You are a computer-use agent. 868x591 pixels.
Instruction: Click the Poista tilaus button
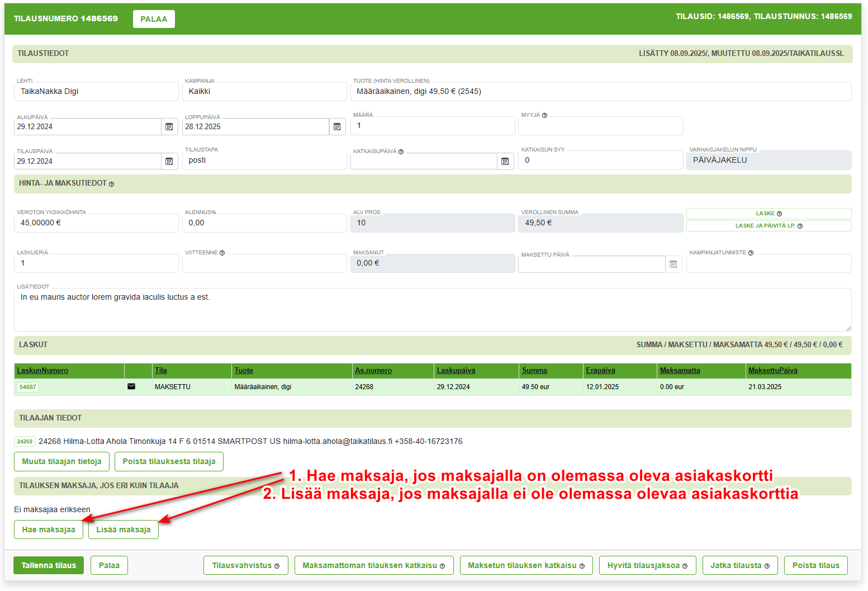[815, 565]
